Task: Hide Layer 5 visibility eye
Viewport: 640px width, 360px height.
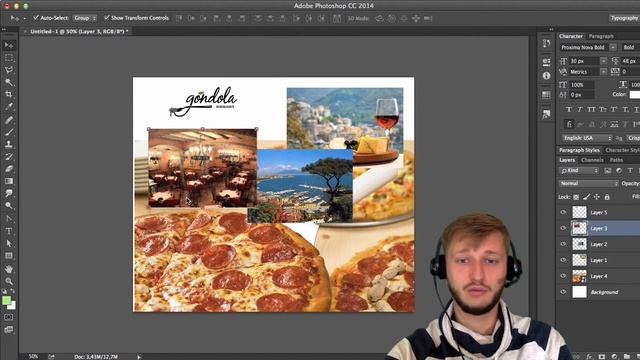Action: click(563, 212)
